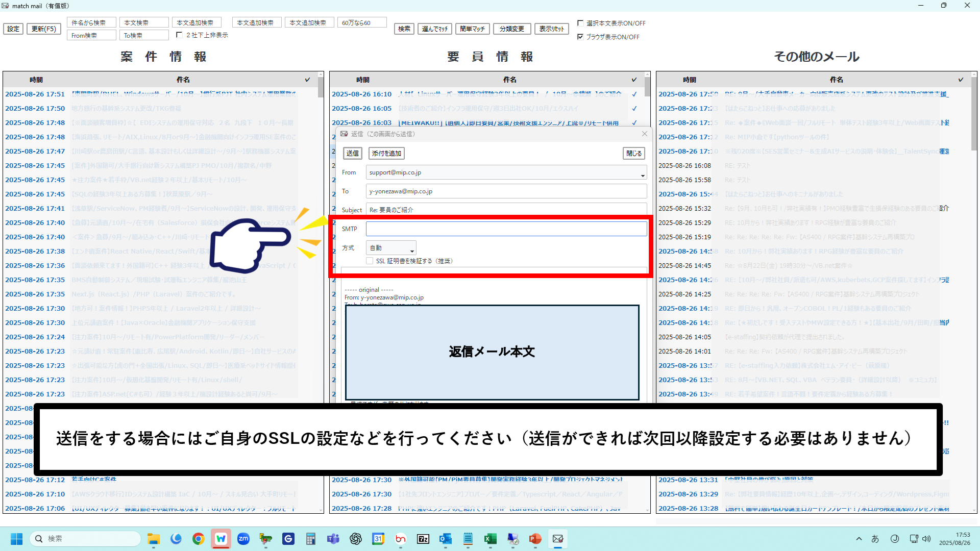
Task: Click the SMTP server input field
Action: (x=506, y=229)
